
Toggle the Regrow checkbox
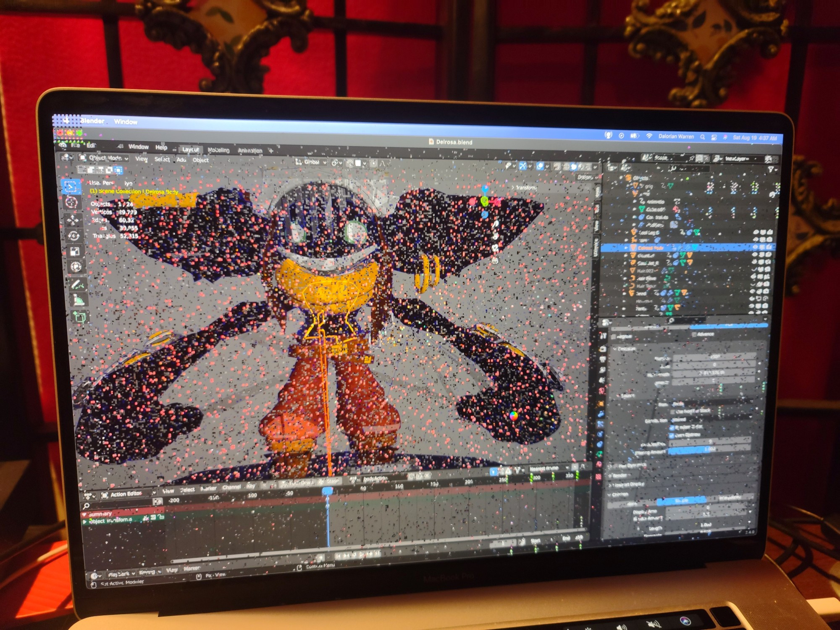coord(614,337)
